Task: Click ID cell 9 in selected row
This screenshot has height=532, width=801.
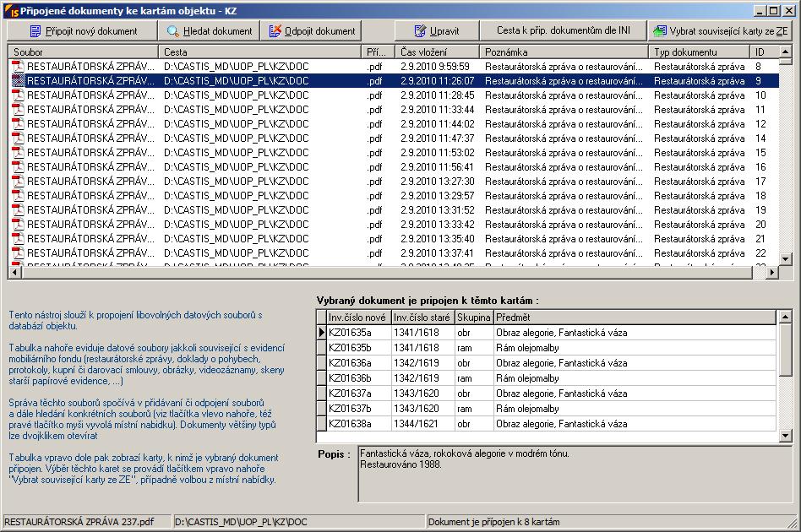Action: (x=759, y=81)
